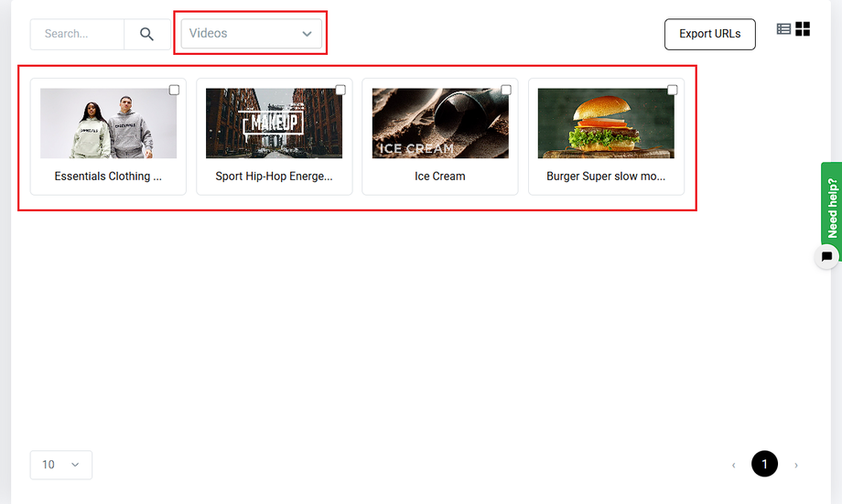Open the Ice Cream video thumbnail
The width and height of the screenshot is (842, 504).
click(440, 123)
